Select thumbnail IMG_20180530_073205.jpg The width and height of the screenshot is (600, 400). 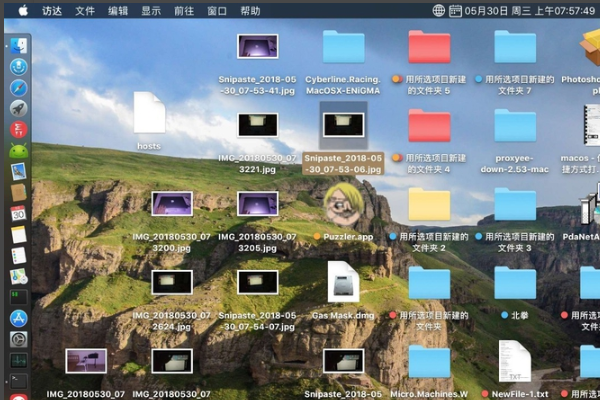point(258,204)
